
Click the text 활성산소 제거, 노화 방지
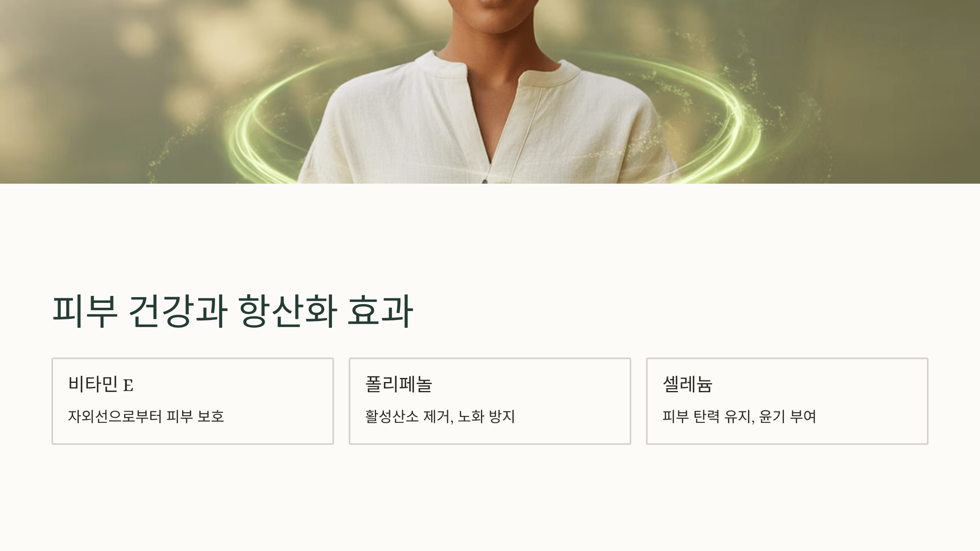440,416
